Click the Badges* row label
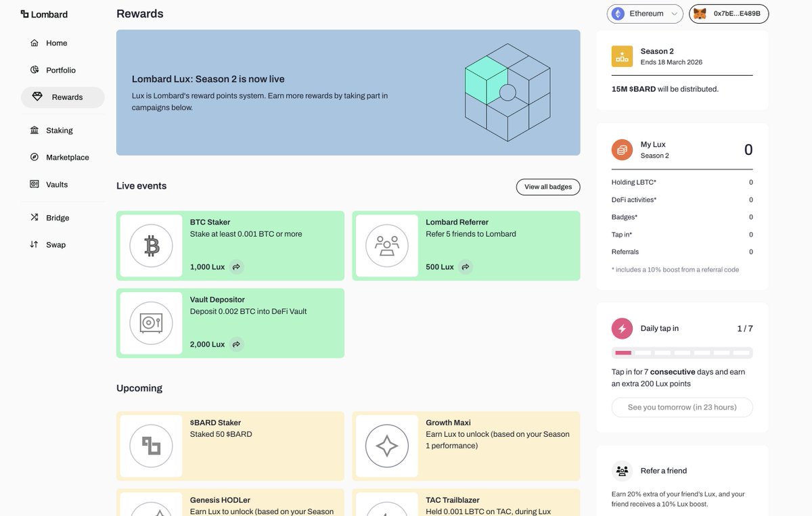 (625, 217)
